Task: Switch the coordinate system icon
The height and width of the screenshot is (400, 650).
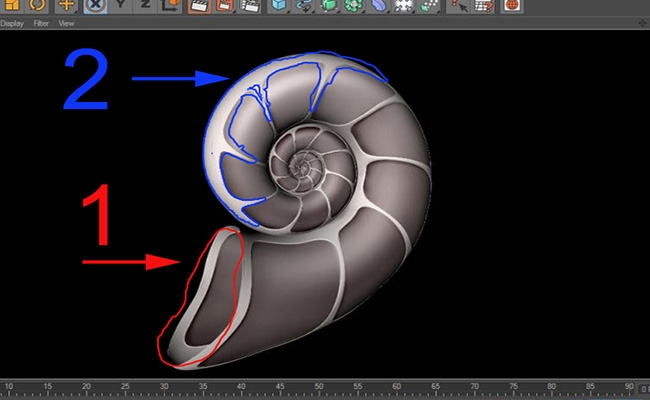Action: (x=170, y=6)
